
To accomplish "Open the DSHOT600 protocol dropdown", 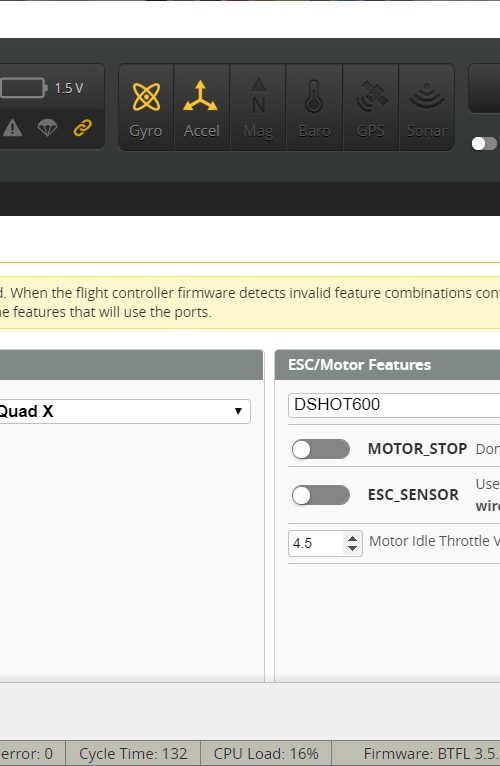I will click(394, 405).
